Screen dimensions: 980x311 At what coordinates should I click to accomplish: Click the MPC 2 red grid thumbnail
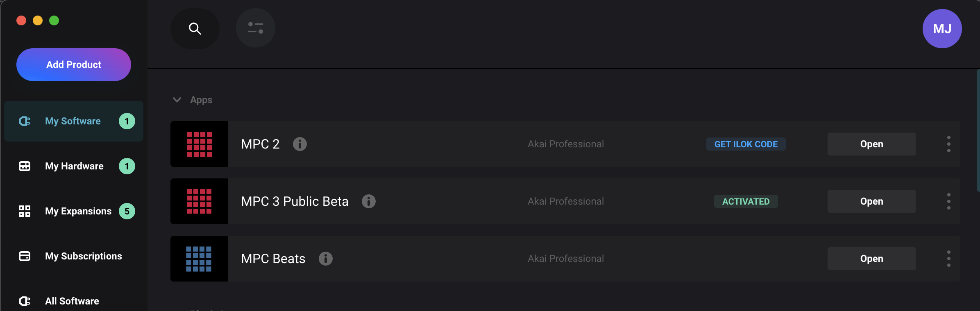click(199, 144)
